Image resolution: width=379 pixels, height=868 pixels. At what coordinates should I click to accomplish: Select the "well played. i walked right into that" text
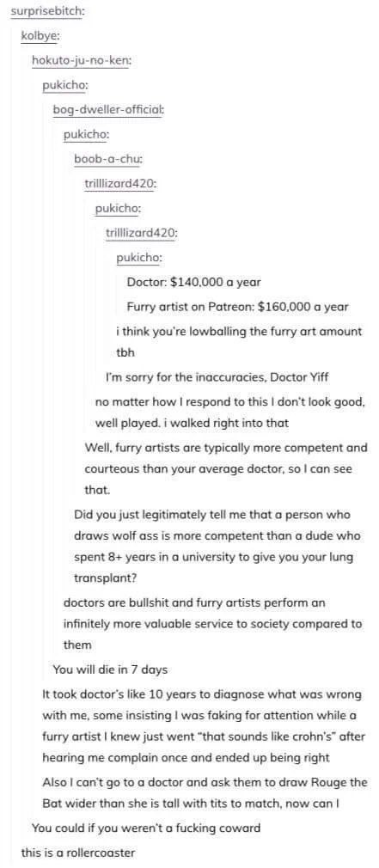(192, 424)
